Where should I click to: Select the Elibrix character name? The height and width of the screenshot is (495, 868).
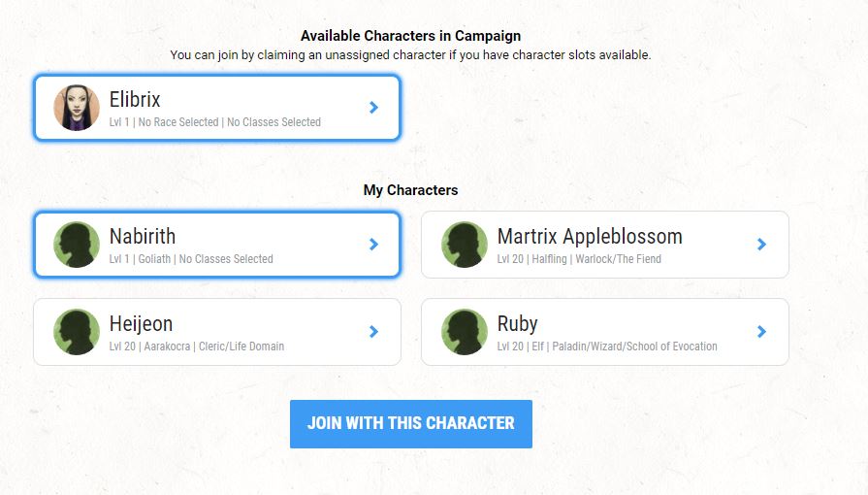(135, 100)
